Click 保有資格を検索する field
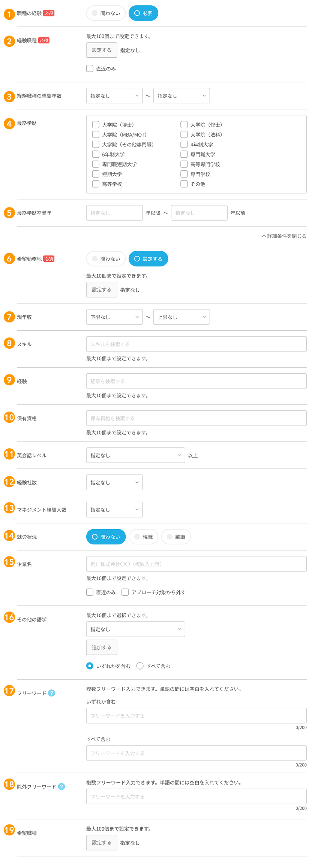 pyautogui.click(x=196, y=418)
